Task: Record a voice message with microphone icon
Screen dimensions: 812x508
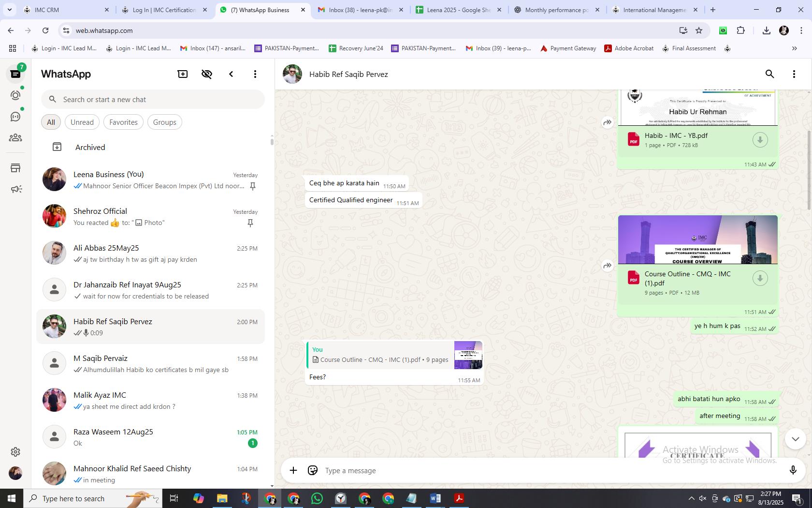Action: [x=793, y=470]
